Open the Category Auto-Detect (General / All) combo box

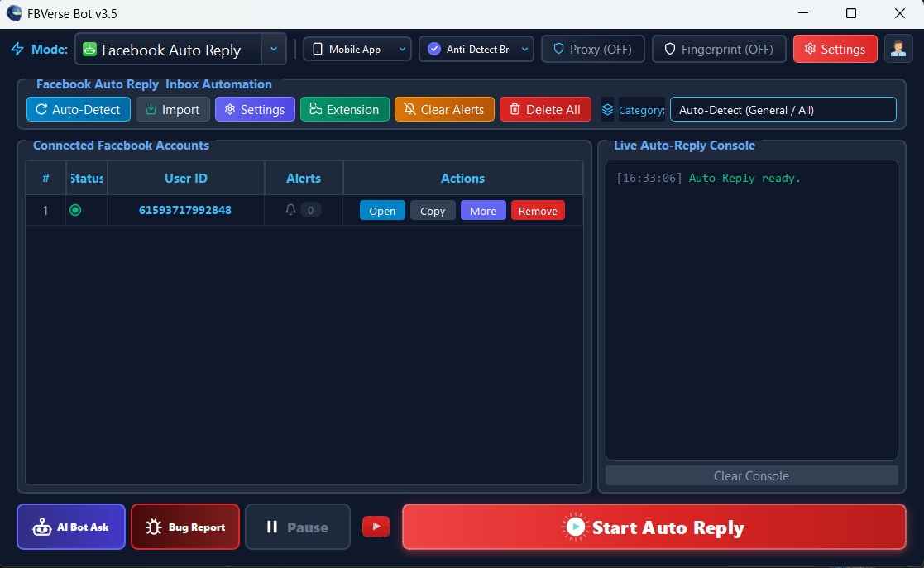[x=783, y=110]
